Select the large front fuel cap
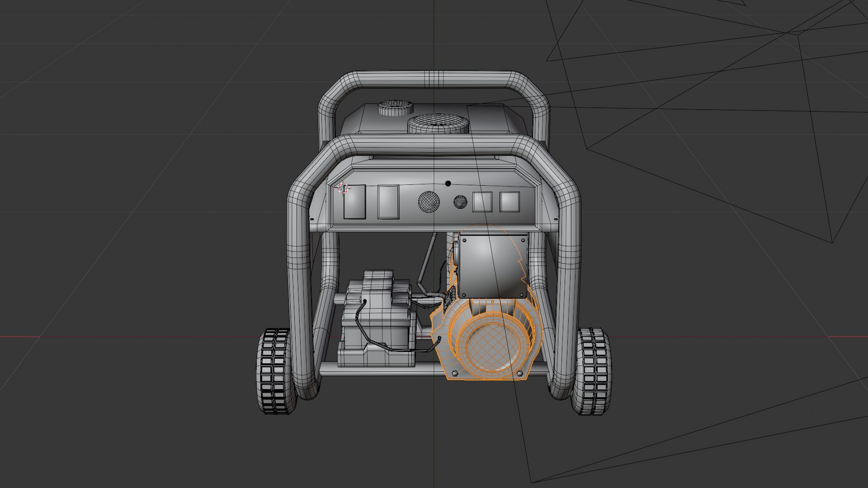Image resolution: width=868 pixels, height=488 pixels. 438,123
